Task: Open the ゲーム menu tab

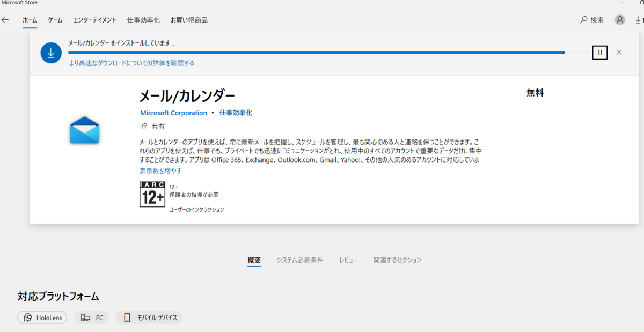Action: tap(55, 20)
